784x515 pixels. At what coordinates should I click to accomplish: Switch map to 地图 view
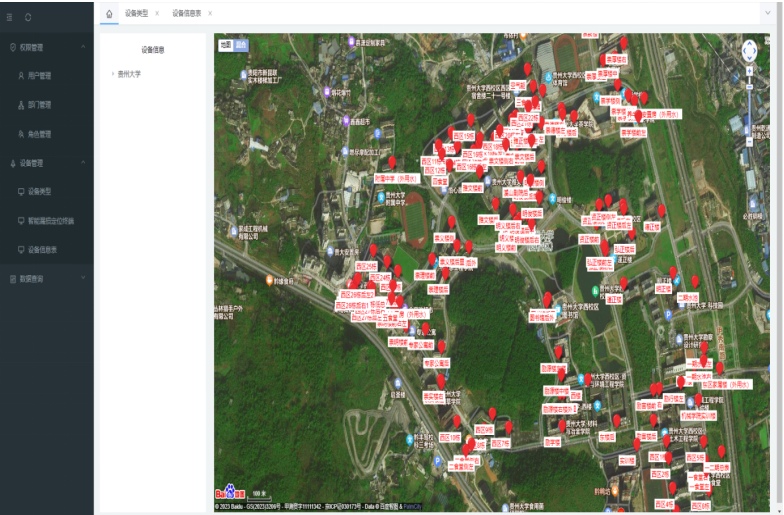tap(225, 45)
